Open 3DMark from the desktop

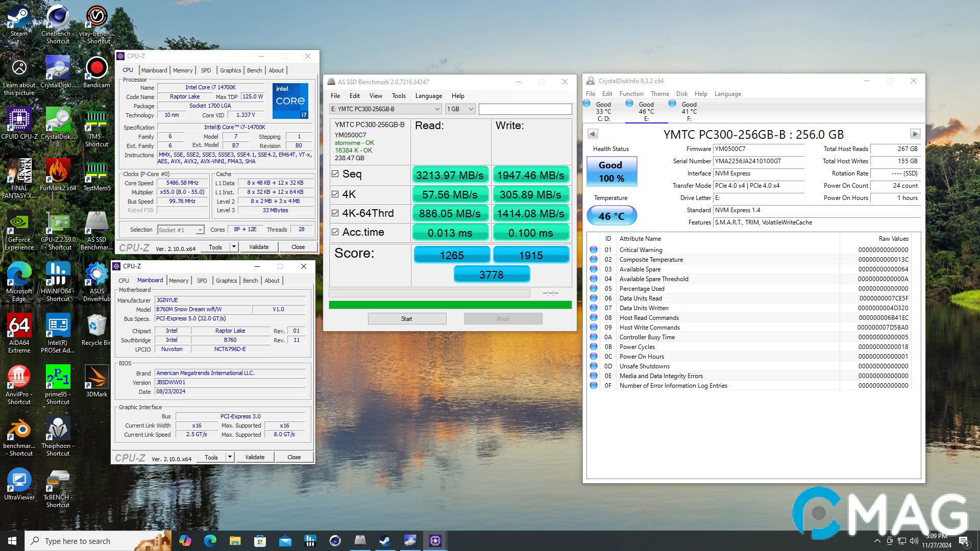tap(96, 378)
